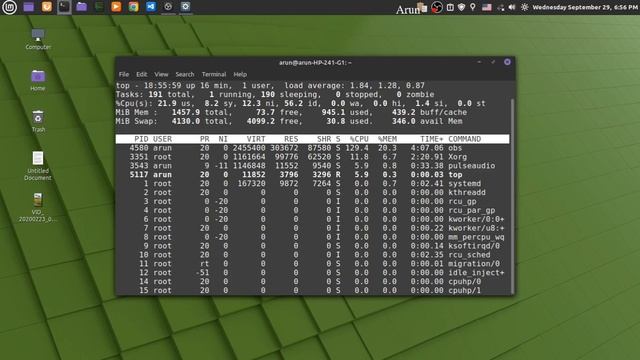
Task: Launch the orange media player icon
Action: [116, 7]
